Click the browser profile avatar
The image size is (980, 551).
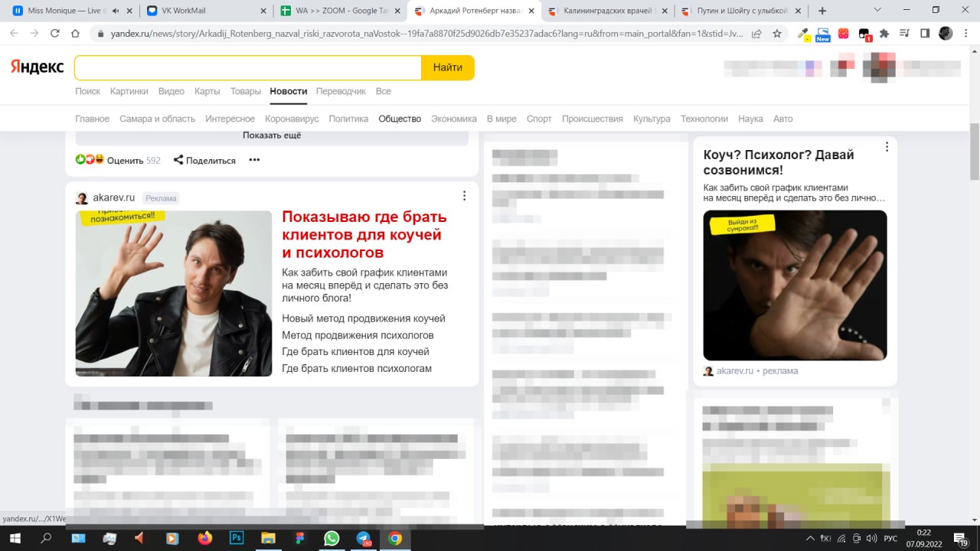(944, 34)
